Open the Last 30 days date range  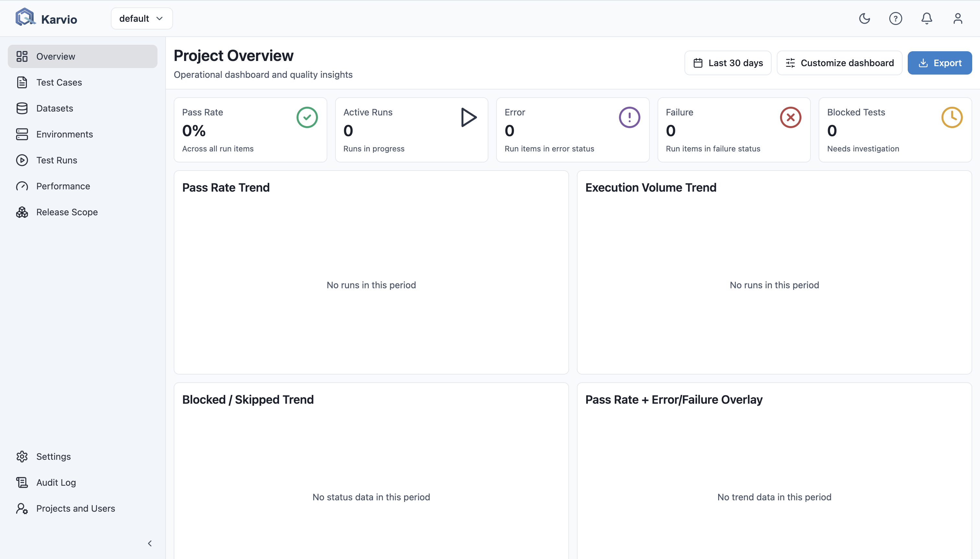[728, 63]
